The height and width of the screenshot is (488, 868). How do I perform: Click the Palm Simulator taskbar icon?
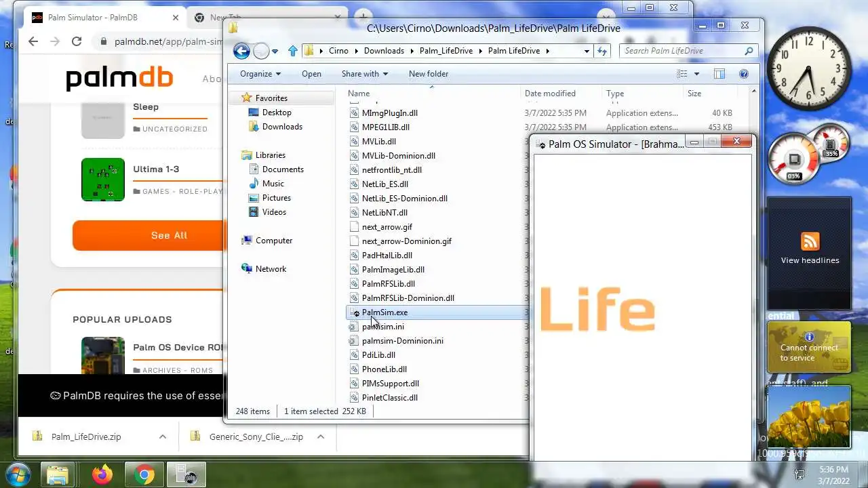pos(186,474)
